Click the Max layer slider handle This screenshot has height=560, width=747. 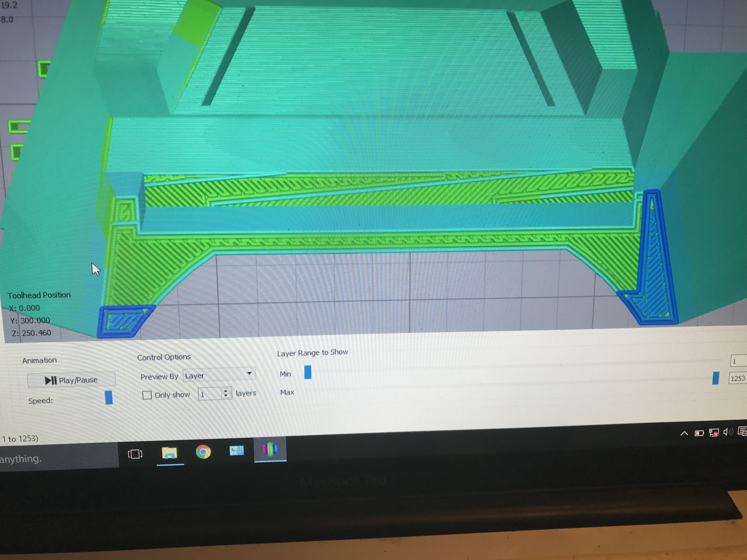pos(715,378)
